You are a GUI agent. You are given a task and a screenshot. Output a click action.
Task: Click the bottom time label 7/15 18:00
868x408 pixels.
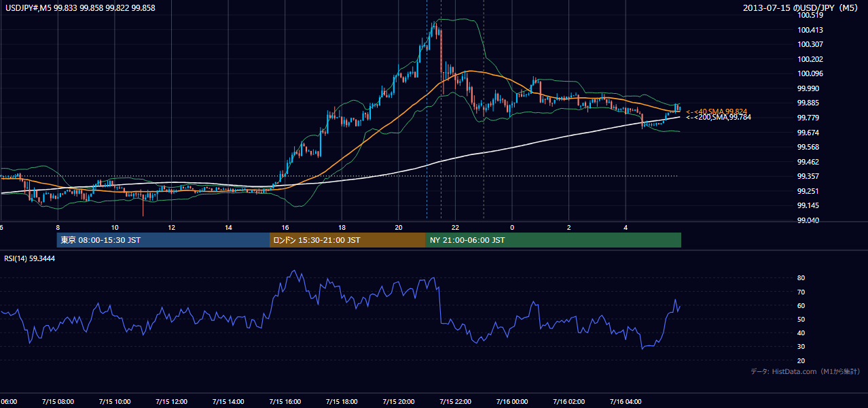(x=342, y=401)
